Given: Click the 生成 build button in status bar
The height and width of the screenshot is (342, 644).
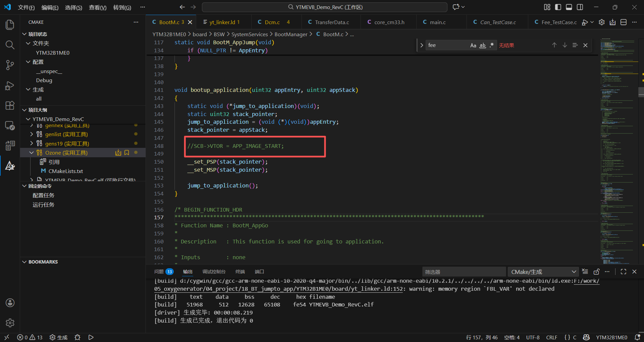Looking at the screenshot, I should point(59,337).
